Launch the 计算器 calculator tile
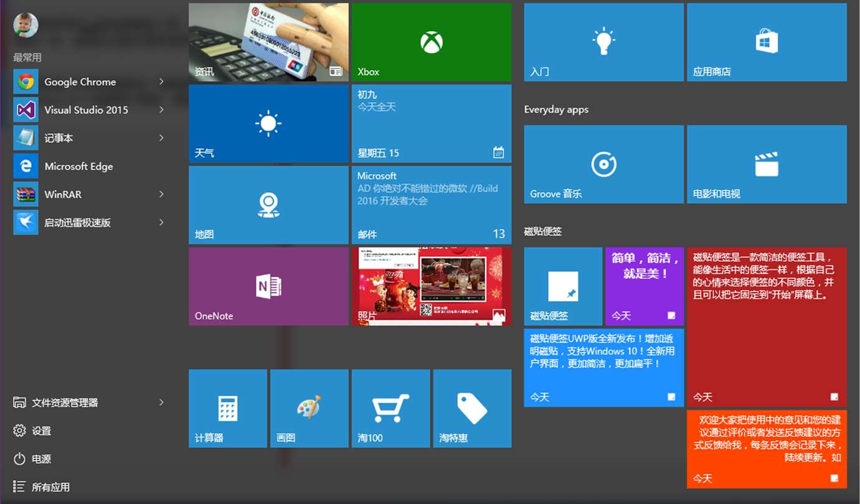860x504 pixels. tap(228, 408)
